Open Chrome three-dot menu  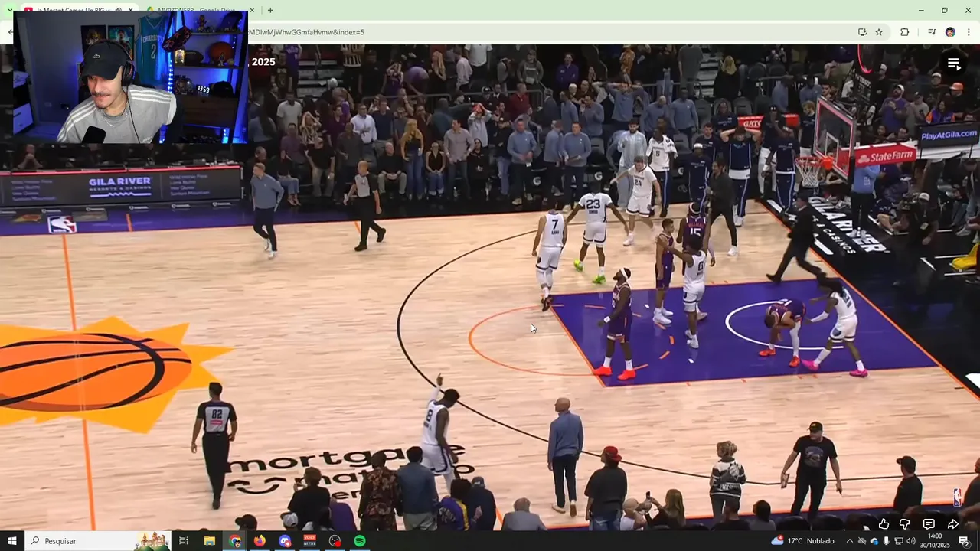point(969,32)
